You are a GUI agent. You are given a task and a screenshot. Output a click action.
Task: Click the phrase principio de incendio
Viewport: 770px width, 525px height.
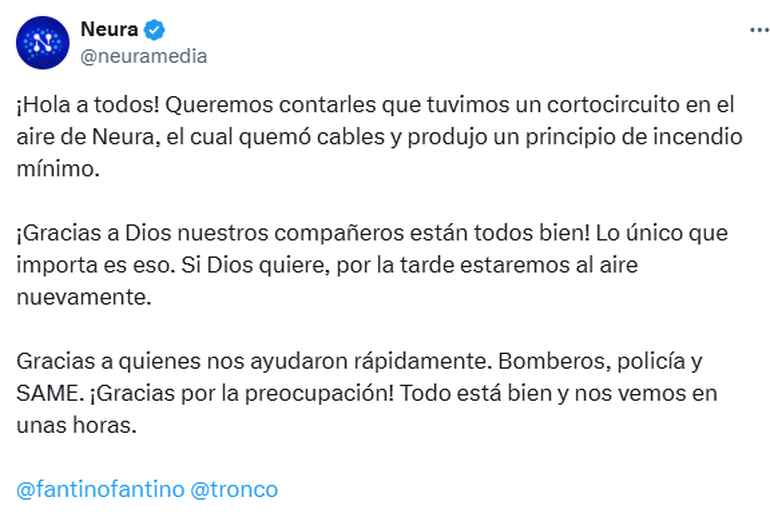634,137
